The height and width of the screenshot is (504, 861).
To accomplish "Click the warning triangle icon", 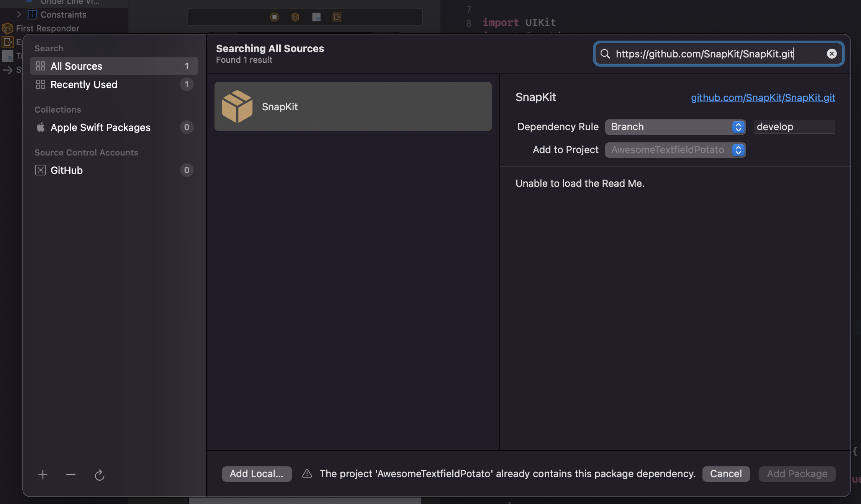I will (x=307, y=474).
